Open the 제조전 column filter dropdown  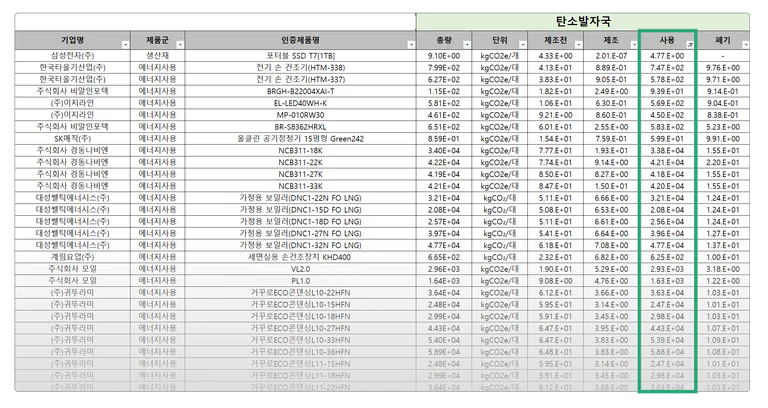pos(578,45)
